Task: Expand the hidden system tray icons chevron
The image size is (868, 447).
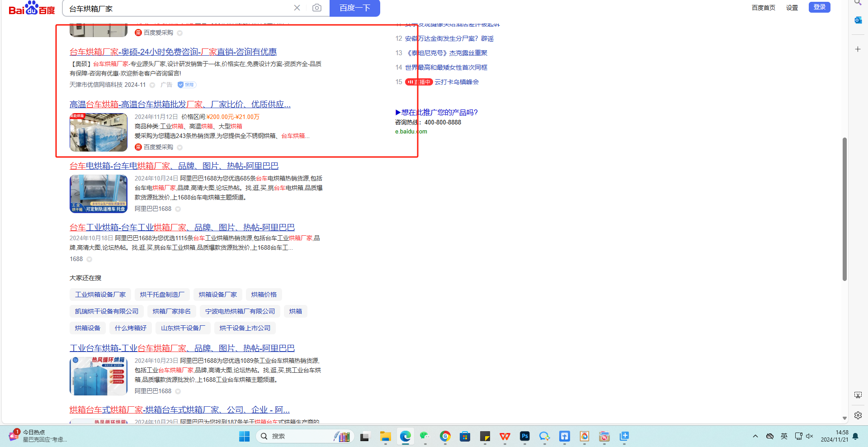Action: pyautogui.click(x=755, y=436)
